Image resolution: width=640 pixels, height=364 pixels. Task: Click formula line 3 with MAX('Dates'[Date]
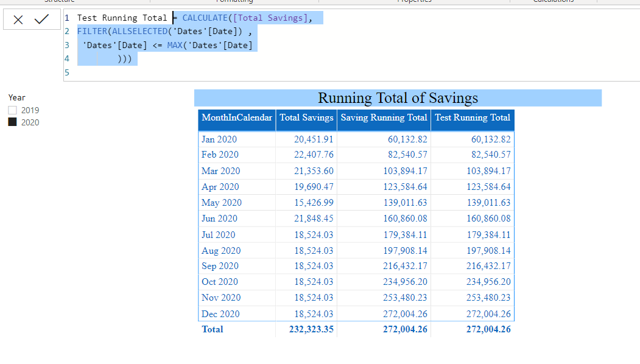(167, 45)
